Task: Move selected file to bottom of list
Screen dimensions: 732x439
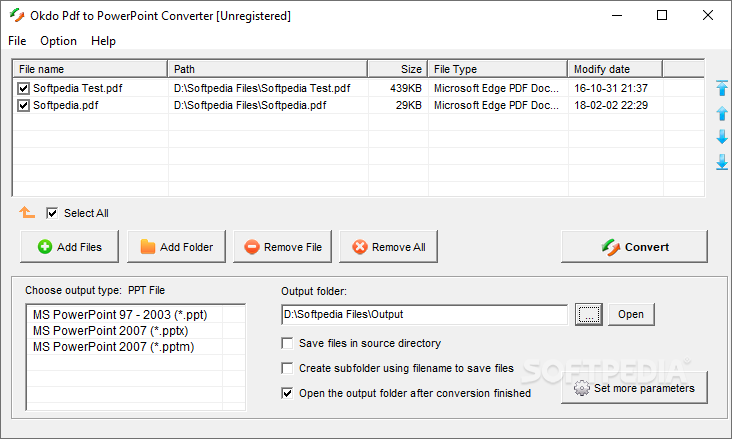Action: point(722,162)
